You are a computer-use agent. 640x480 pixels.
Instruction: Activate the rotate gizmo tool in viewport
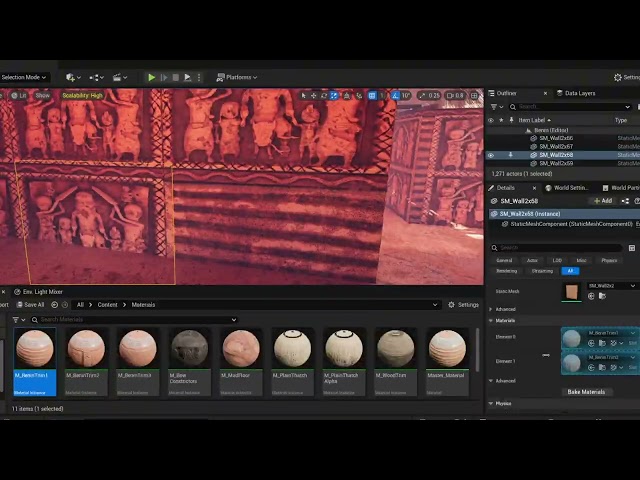click(x=324, y=96)
